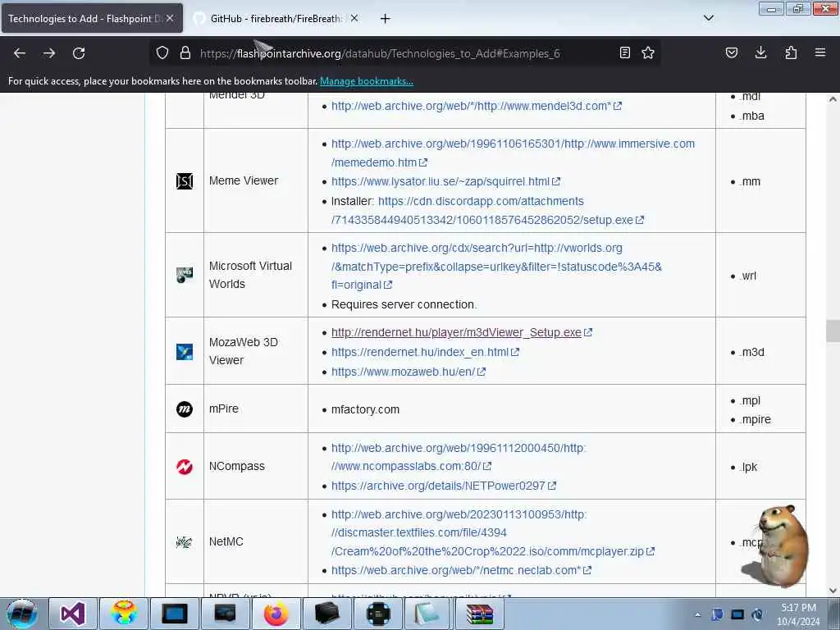Viewport: 840px width, 630px height.
Task: Switch to GitHub firebreath/FireBreath tab
Action: click(276, 19)
